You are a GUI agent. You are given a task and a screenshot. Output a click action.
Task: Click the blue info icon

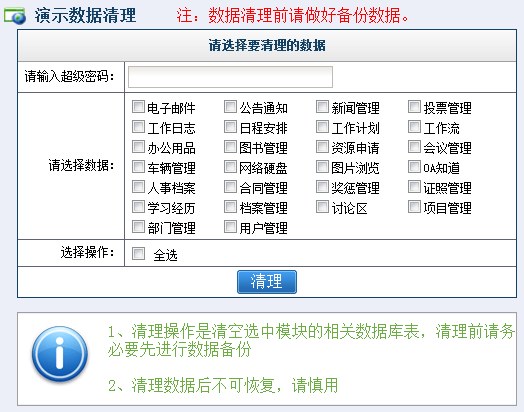click(60, 354)
